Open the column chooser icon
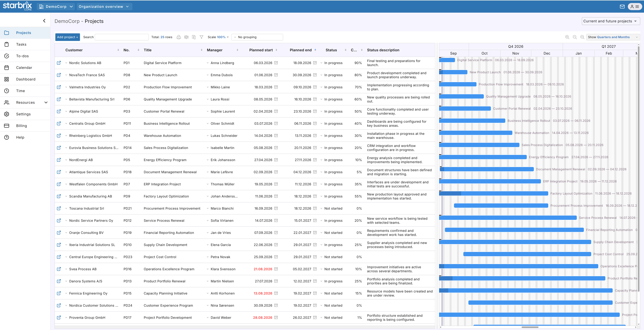The image size is (644, 330). coord(194,37)
